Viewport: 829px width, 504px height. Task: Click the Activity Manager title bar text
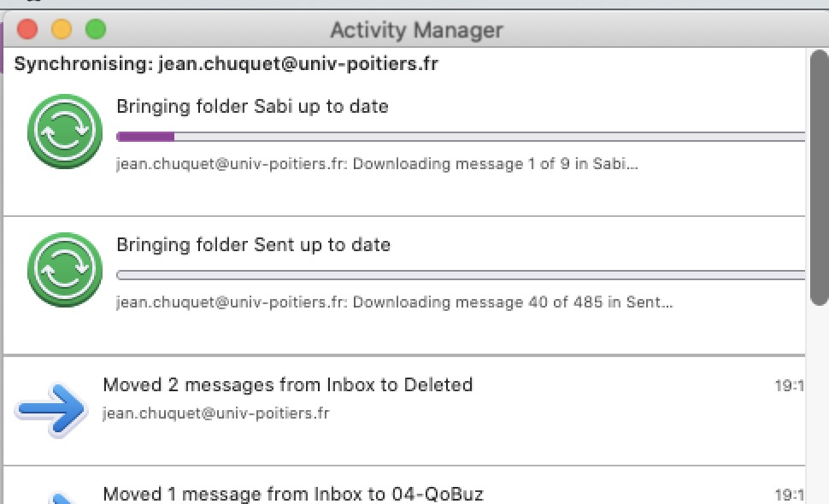point(416,31)
